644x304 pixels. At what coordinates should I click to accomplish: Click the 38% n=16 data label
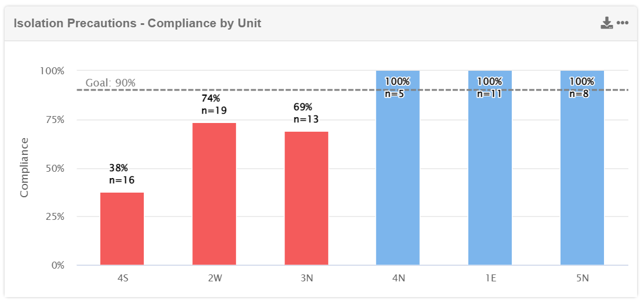tap(122, 174)
